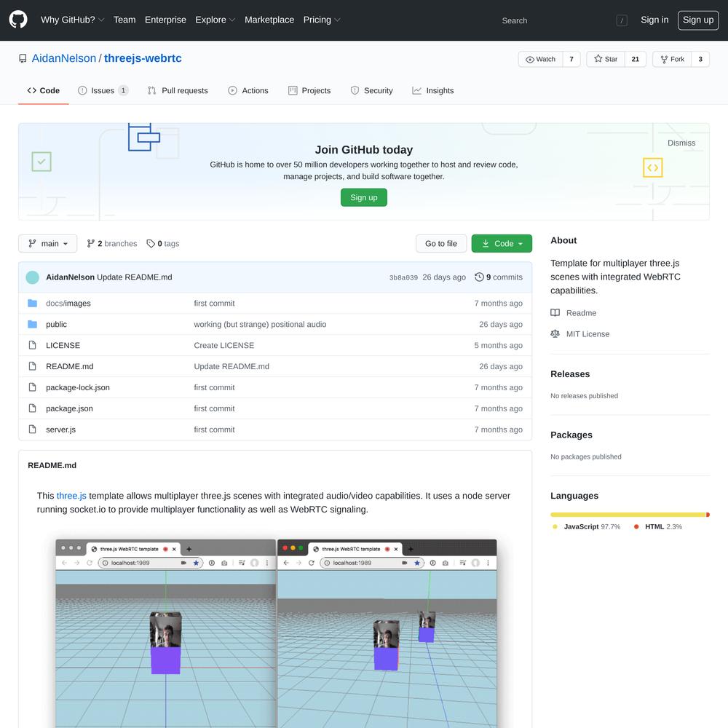The width and height of the screenshot is (728, 728).
Task: Expand the Pricing menu
Action: 322,20
